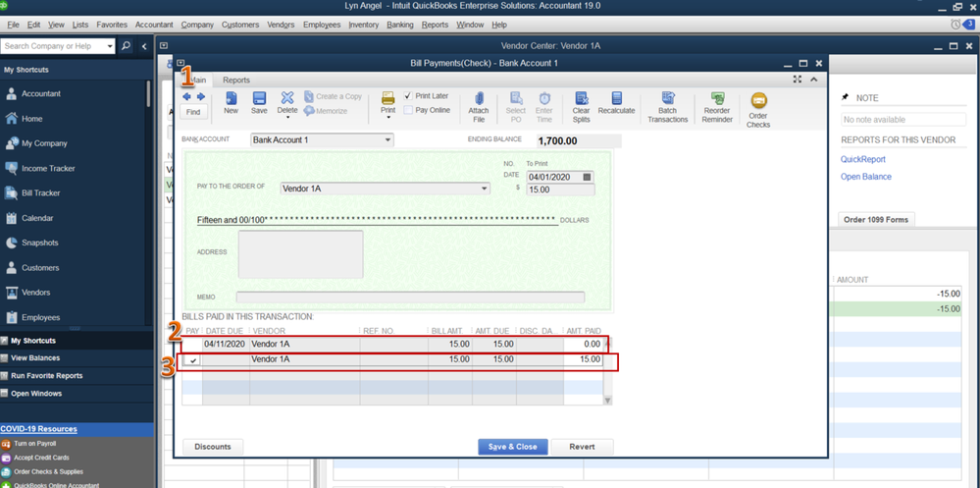Open the date calendar picker icon
The width and height of the screenshot is (980, 488).
(587, 177)
